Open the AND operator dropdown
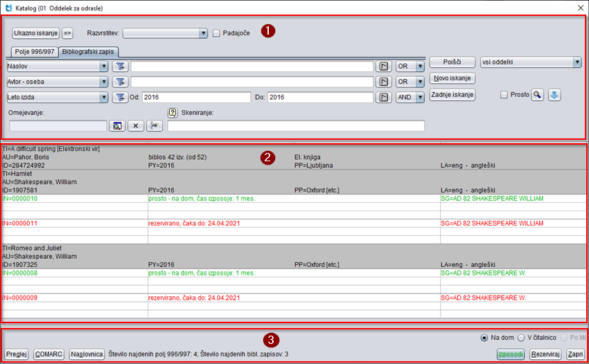The height and width of the screenshot is (364, 589). 420,98
